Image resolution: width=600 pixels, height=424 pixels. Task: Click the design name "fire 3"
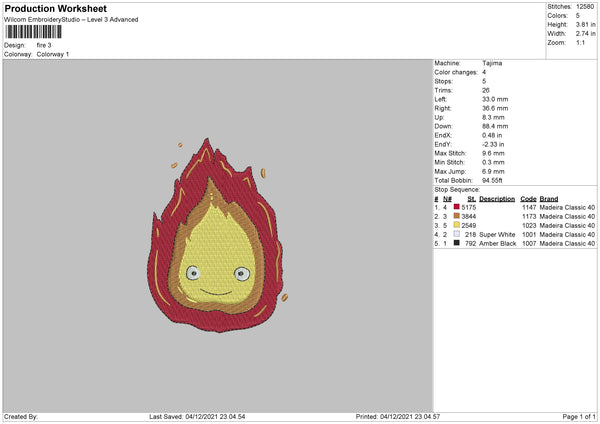44,45
